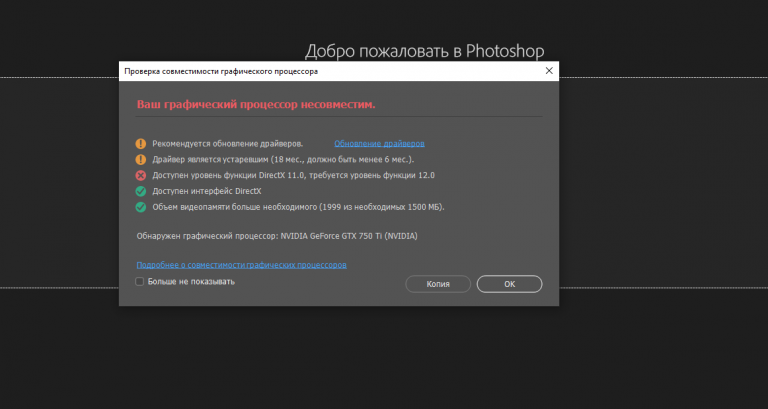Click the text "Доступен интерфейс DirectX"
This screenshot has height=409, width=768.
(x=207, y=191)
